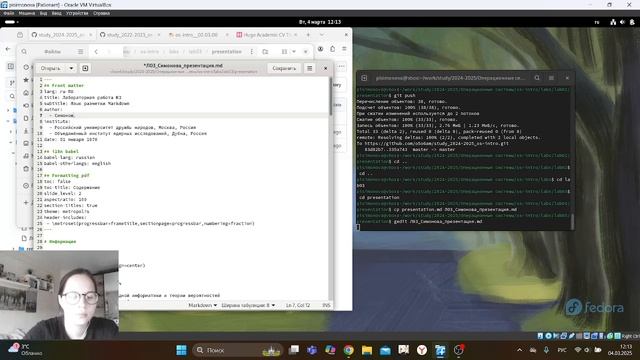Switch to the study_2024-2025 browser tab

click(x=60, y=35)
